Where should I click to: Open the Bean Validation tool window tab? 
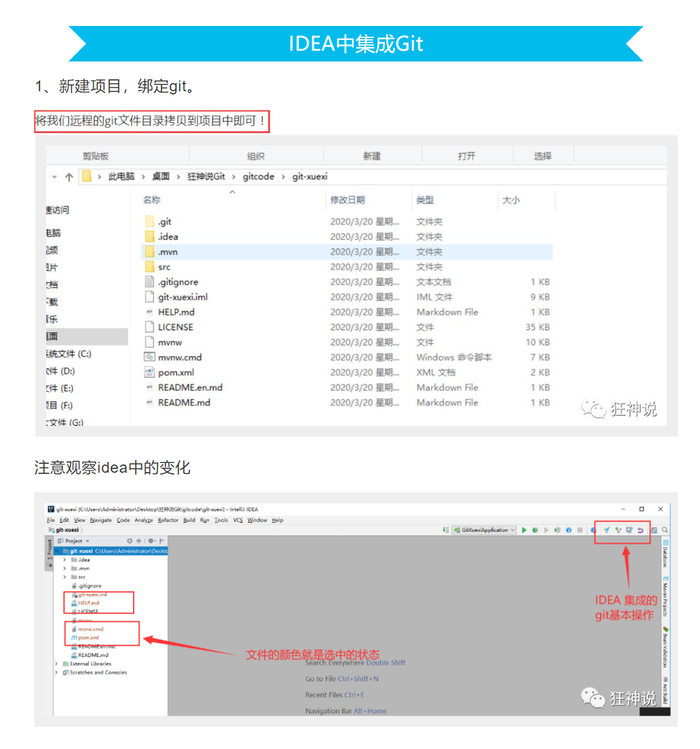[665, 647]
